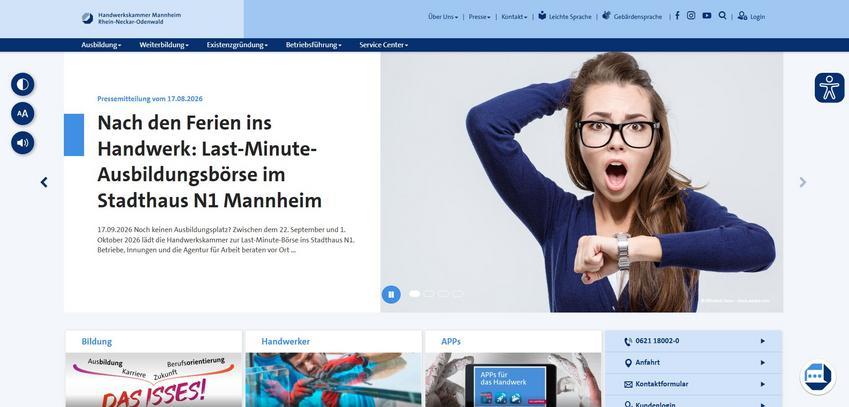Open the Service Center menu
This screenshot has width=849, height=407.
tap(383, 45)
